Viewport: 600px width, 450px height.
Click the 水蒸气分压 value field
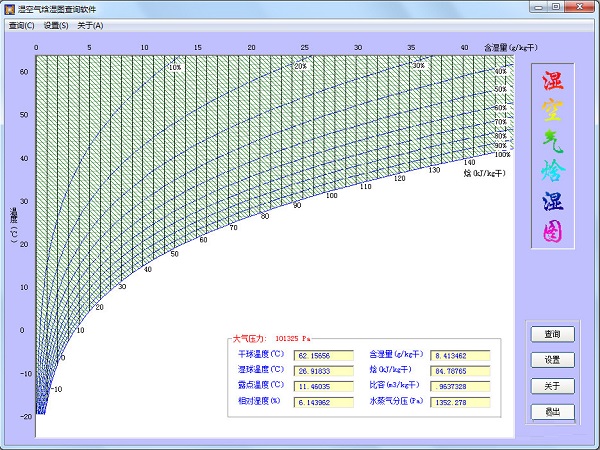click(x=460, y=403)
